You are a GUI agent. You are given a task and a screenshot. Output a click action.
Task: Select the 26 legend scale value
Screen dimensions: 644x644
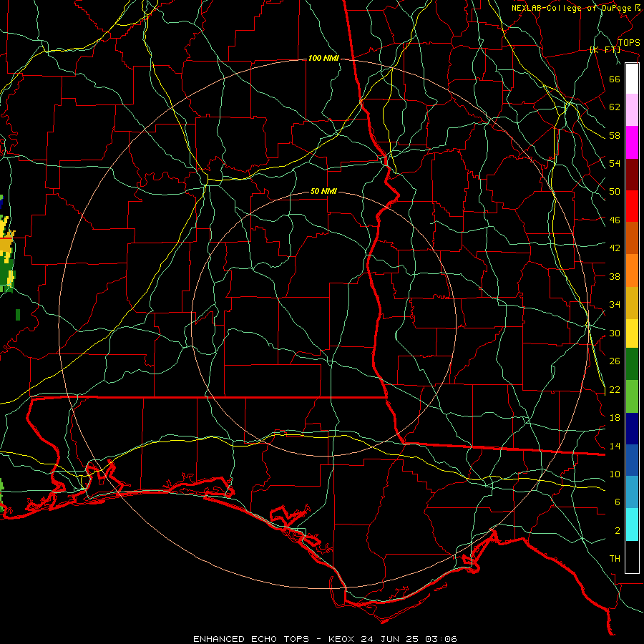coord(615,361)
